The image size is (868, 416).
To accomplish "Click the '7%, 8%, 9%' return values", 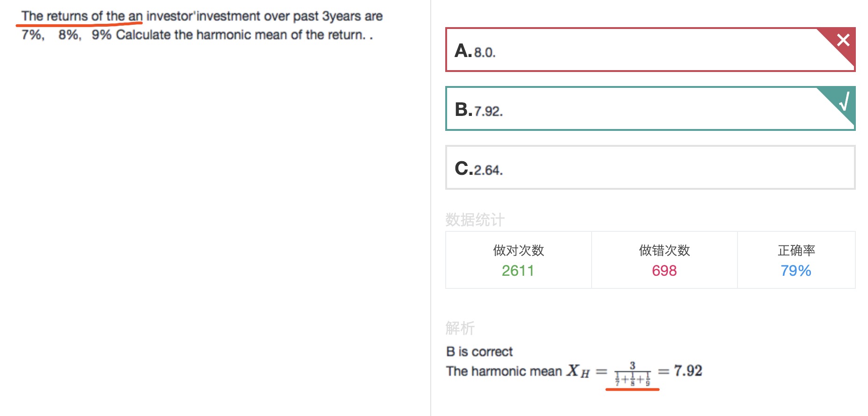I will coord(66,35).
